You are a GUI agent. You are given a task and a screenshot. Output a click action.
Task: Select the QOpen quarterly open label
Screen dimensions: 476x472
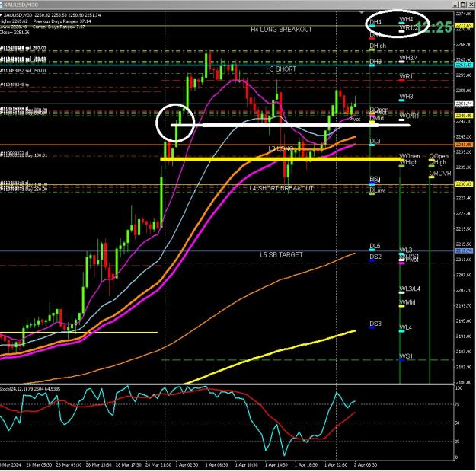pos(439,156)
